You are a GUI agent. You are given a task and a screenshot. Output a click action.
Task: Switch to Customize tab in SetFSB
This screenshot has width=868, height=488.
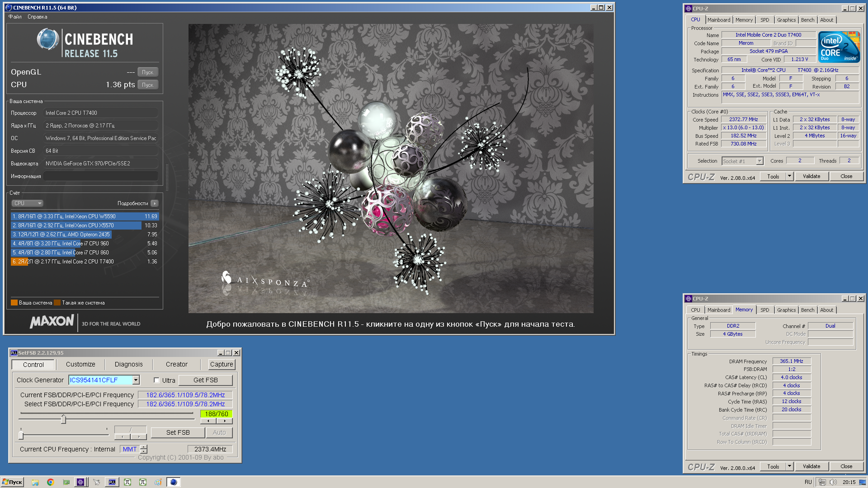click(80, 364)
